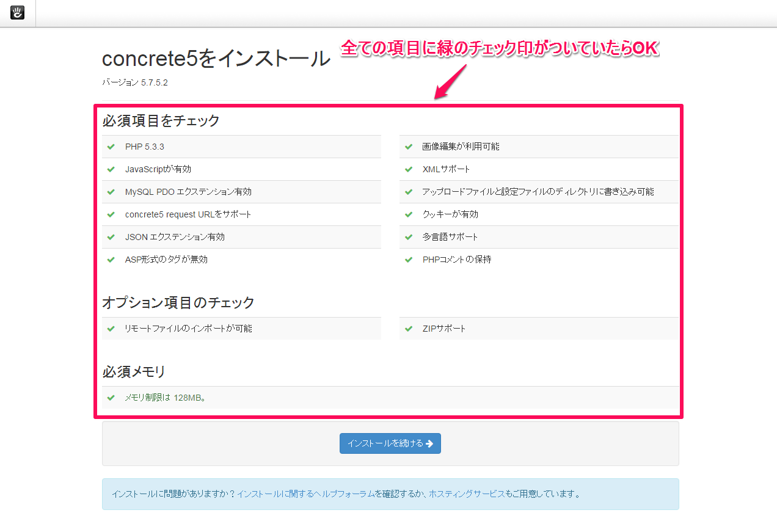The image size is (777, 532).
Task: Click the ASP形式のタグが無効 item
Action: pos(166,260)
